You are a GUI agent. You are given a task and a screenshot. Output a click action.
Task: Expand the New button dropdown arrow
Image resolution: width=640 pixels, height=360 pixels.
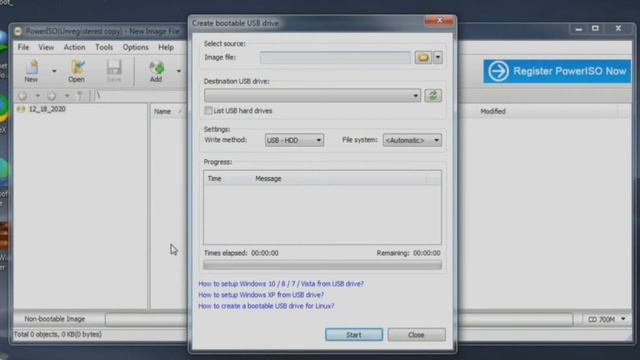pyautogui.click(x=54, y=71)
